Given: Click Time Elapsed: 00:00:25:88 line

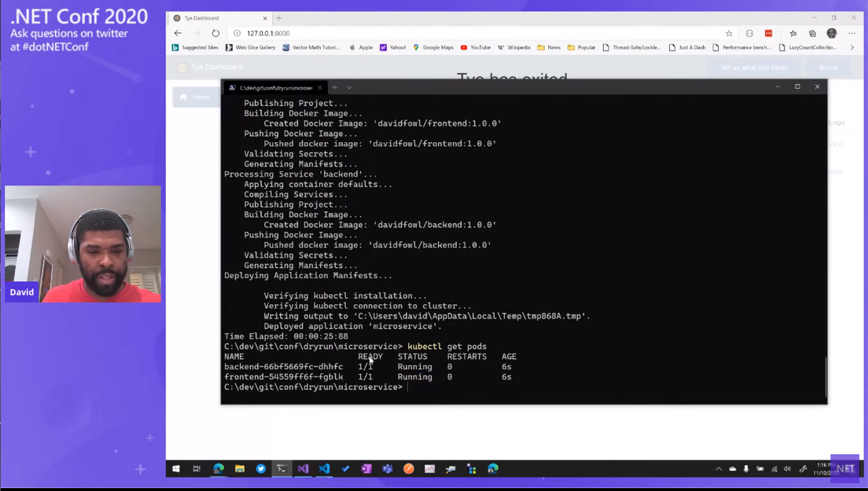Looking at the screenshot, I should 286,337.
